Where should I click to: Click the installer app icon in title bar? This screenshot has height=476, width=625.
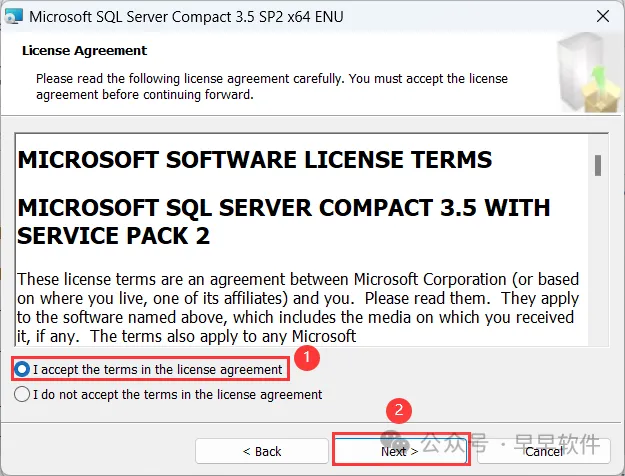pos(14,17)
